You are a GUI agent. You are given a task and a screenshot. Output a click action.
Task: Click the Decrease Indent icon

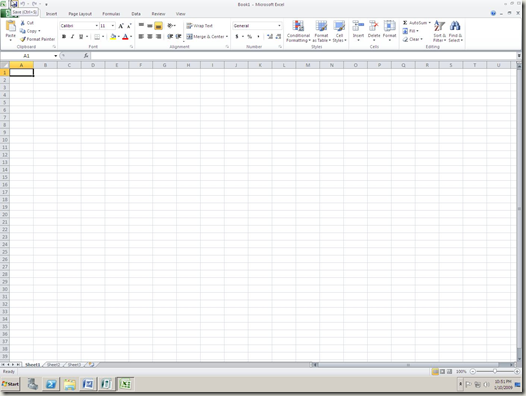[x=170, y=37]
